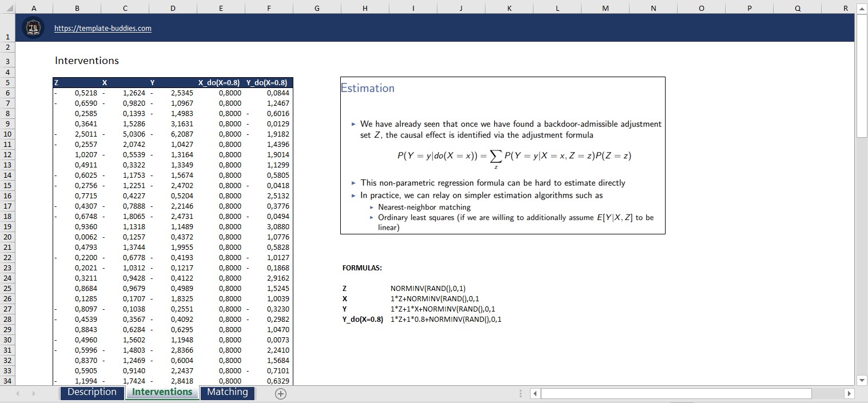Click the Estimation text box
The height and width of the screenshot is (403, 868).
click(x=368, y=88)
